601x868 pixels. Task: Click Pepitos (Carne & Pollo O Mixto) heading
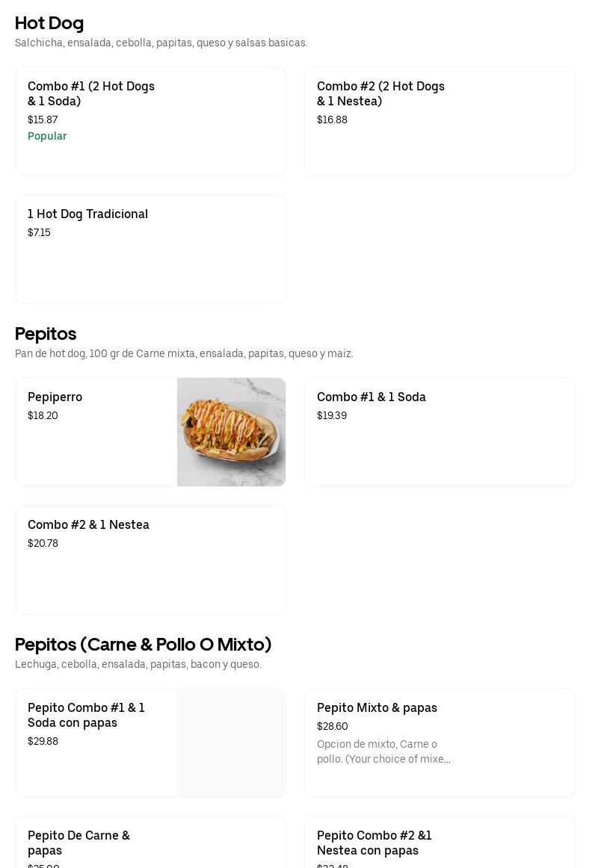(143, 645)
